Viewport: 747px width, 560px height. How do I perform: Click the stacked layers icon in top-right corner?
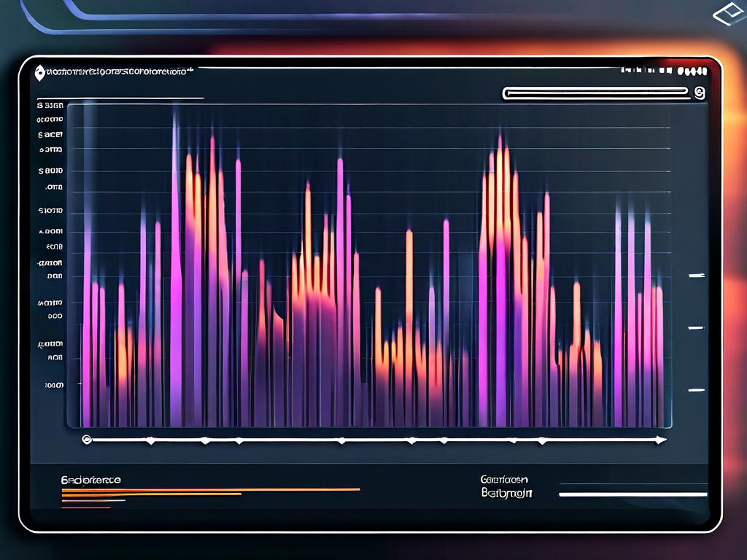click(x=729, y=12)
